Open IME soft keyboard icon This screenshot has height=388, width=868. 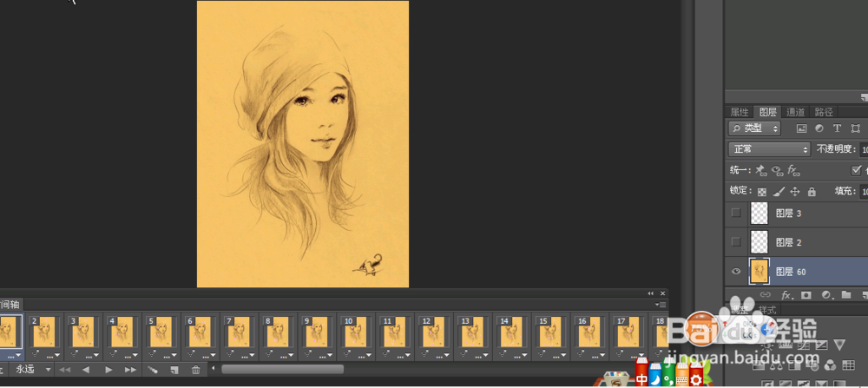(682, 380)
